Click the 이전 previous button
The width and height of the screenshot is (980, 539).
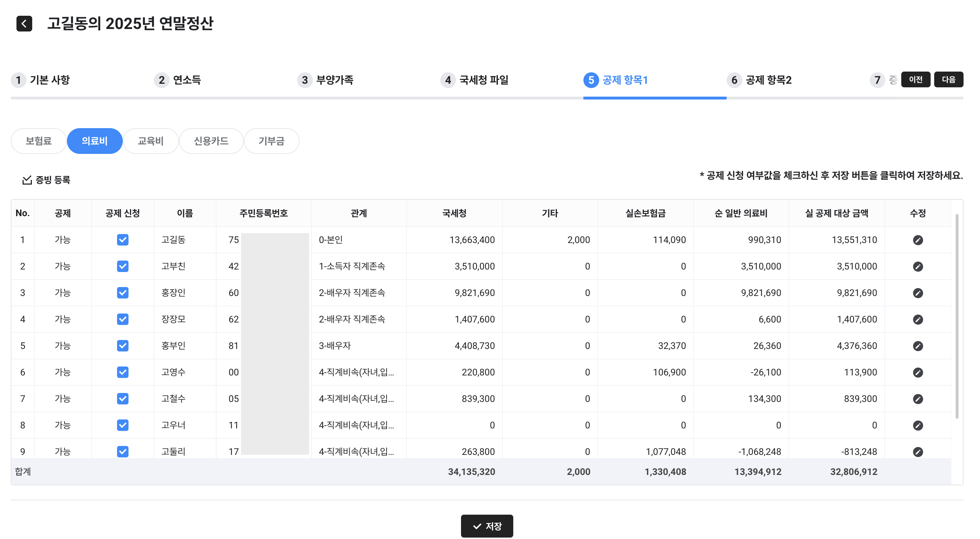915,79
